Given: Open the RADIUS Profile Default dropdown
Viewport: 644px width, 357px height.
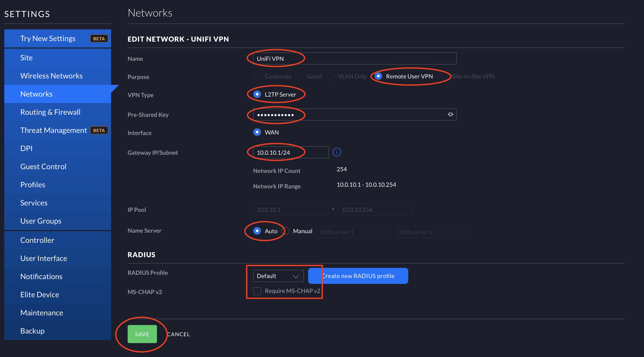Looking at the screenshot, I should click(278, 276).
